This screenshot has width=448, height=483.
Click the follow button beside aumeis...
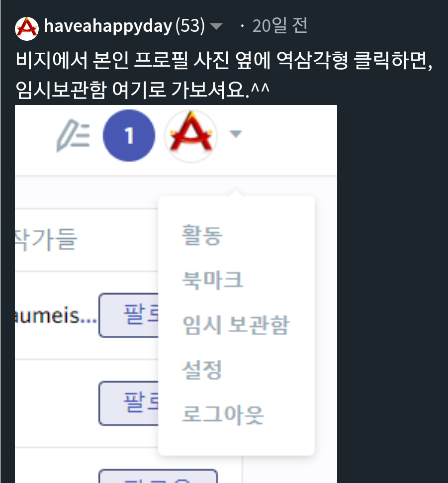point(129,315)
